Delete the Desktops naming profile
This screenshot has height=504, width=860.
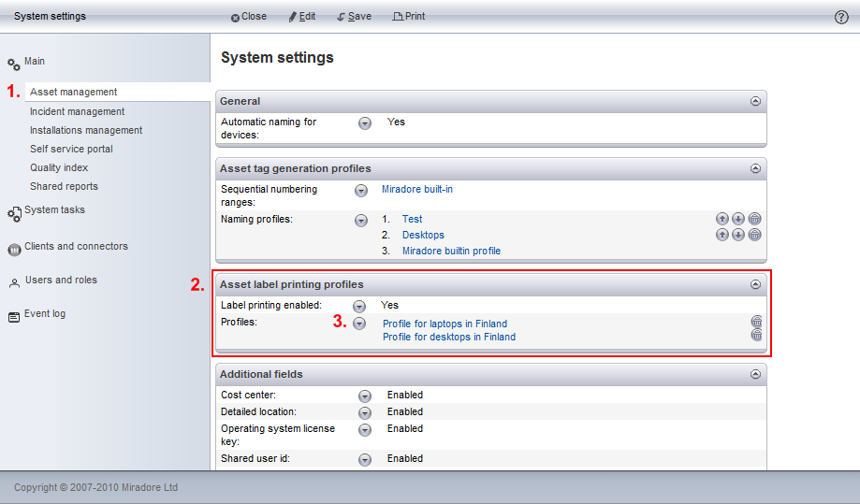pos(754,235)
